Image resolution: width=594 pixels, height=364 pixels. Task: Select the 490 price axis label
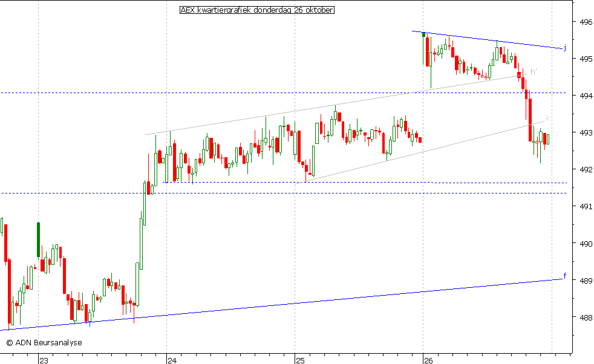[586, 244]
